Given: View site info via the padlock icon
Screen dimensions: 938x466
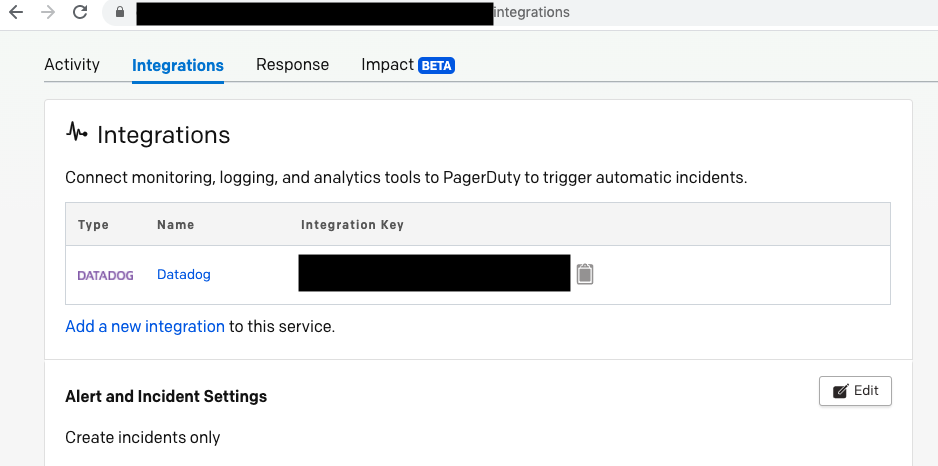Looking at the screenshot, I should (121, 13).
